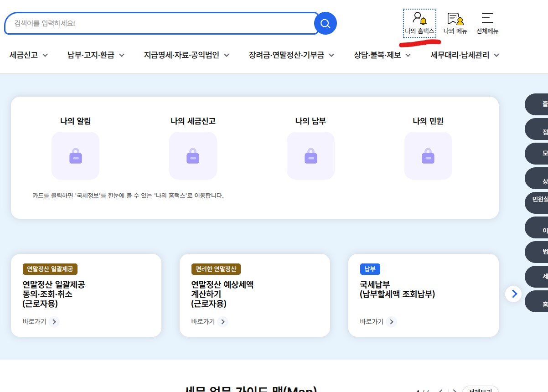Image resolution: width=548 pixels, height=392 pixels.
Task: Click the lock icon under 나의 알림
Action: 75,155
